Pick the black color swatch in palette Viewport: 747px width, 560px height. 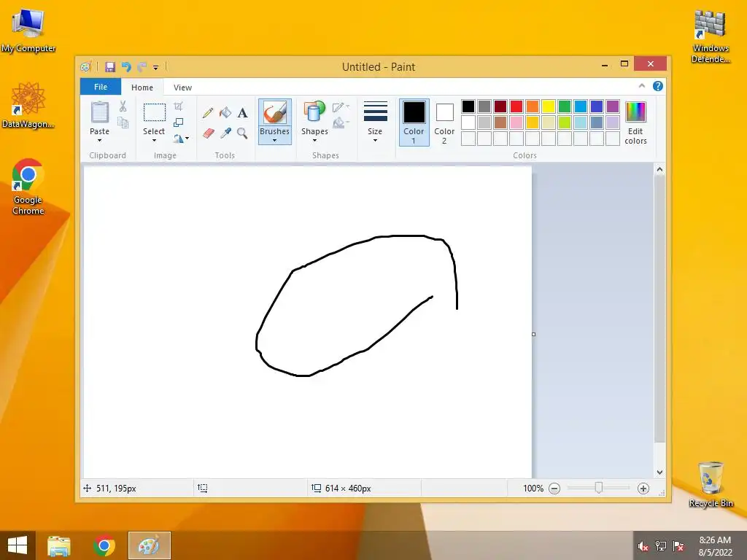[468, 106]
